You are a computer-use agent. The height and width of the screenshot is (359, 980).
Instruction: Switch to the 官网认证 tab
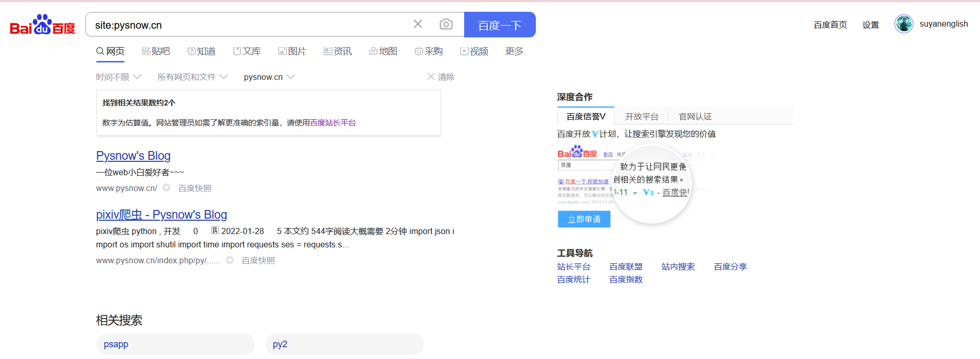click(x=695, y=117)
